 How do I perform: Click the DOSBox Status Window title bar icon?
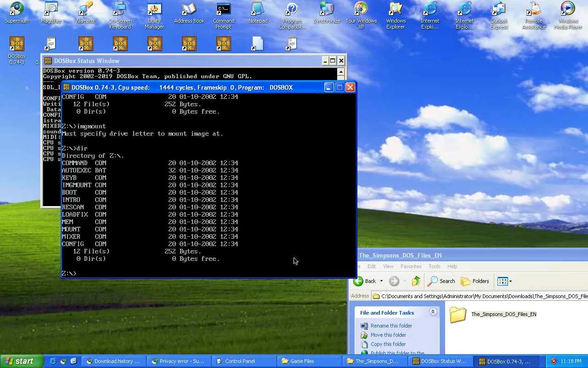tap(48, 61)
